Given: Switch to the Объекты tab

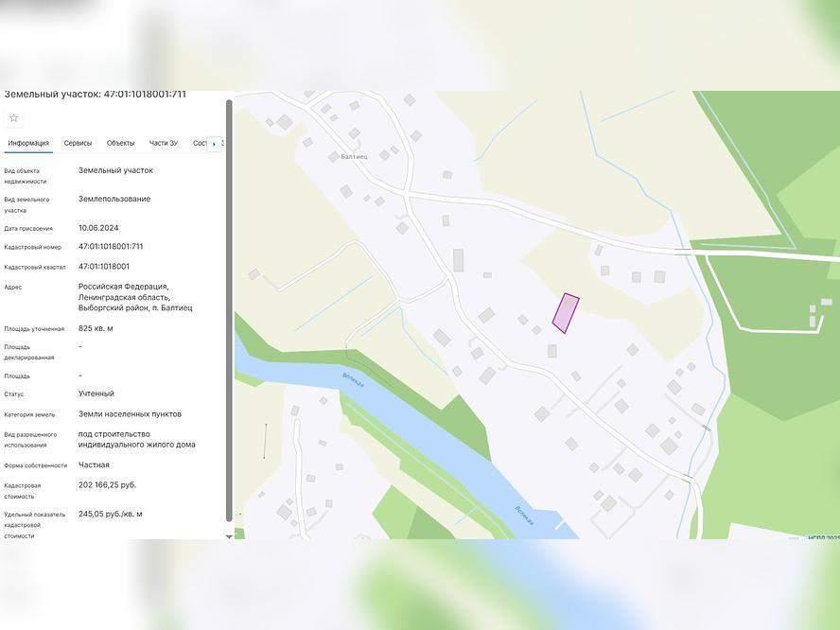Looking at the screenshot, I should (120, 144).
